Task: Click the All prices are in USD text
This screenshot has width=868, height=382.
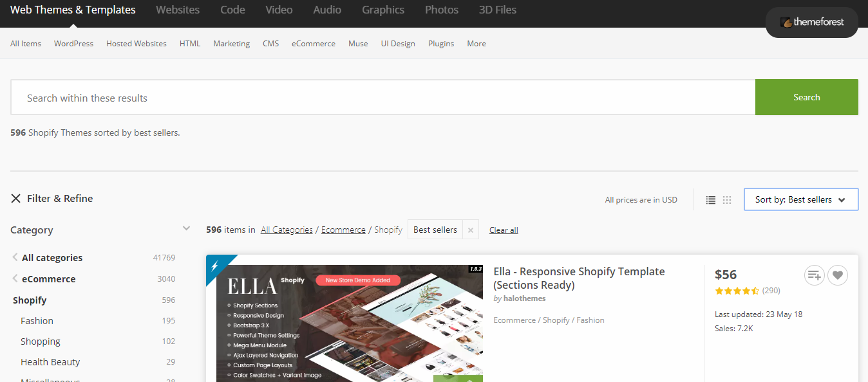Action: click(x=641, y=200)
